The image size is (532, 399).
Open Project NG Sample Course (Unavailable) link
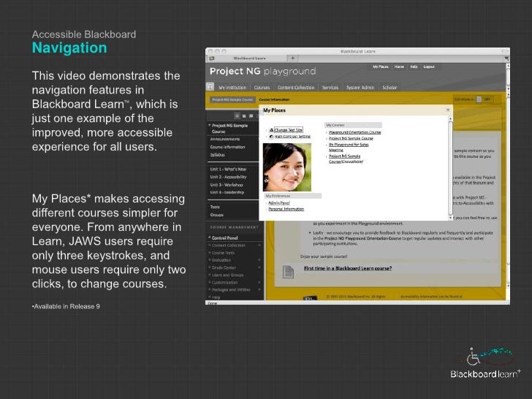tap(346, 159)
